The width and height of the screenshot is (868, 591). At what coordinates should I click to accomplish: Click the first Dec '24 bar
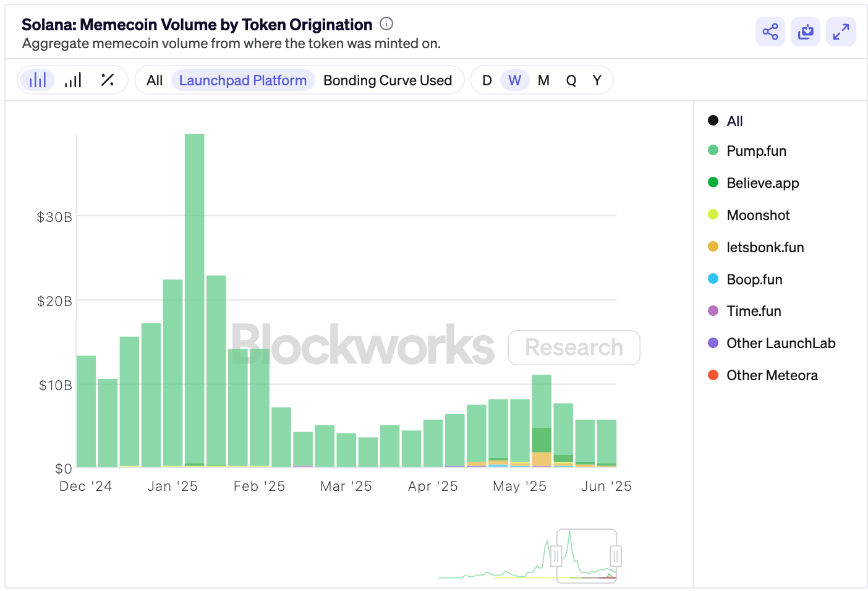click(86, 411)
